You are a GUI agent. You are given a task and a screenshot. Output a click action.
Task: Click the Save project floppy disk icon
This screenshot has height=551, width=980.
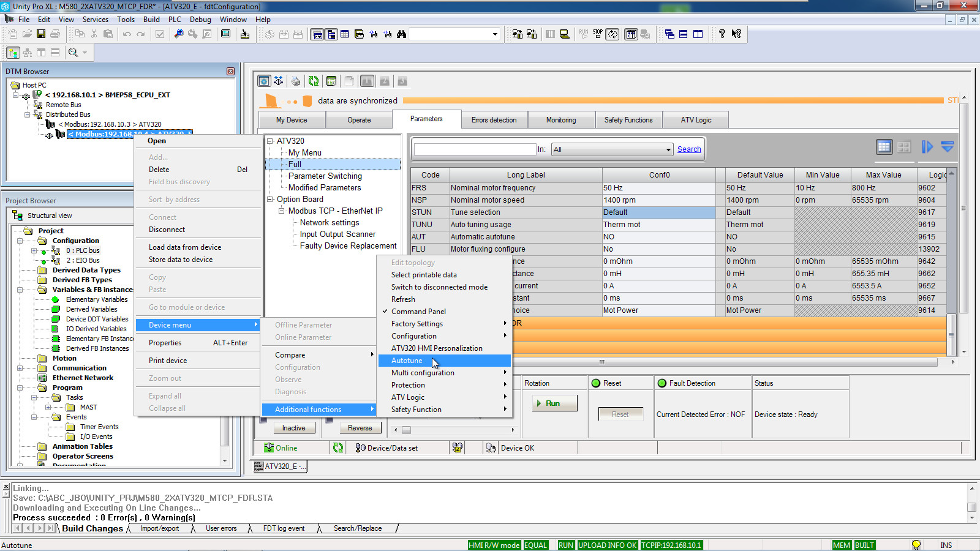click(x=41, y=34)
